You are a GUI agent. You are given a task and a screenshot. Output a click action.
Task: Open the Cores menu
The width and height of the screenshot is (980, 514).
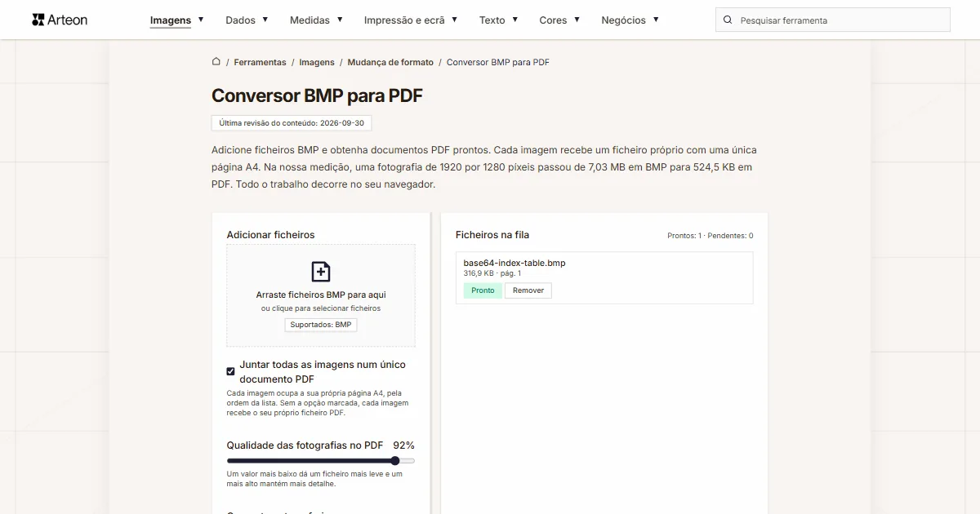click(x=553, y=20)
